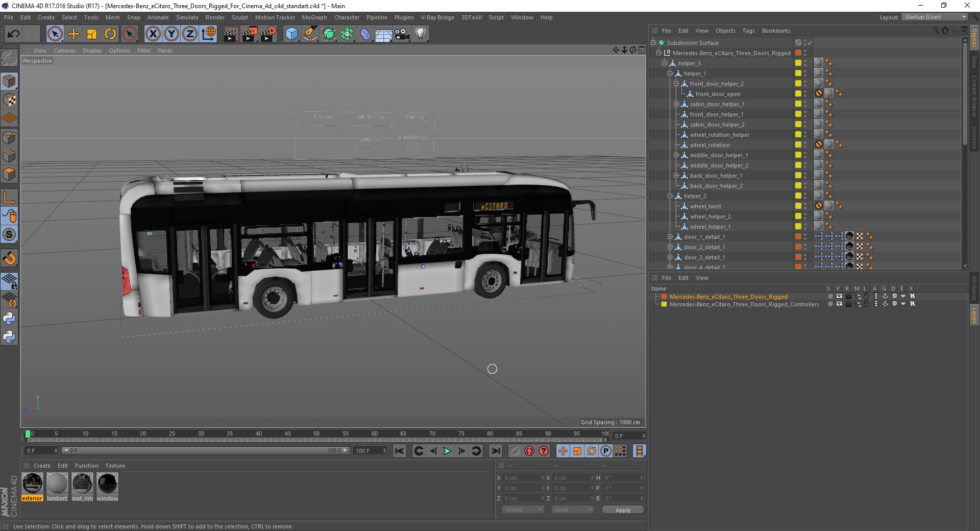Image resolution: width=980 pixels, height=531 pixels.
Task: Select the Live Selection tool
Action: click(x=55, y=34)
